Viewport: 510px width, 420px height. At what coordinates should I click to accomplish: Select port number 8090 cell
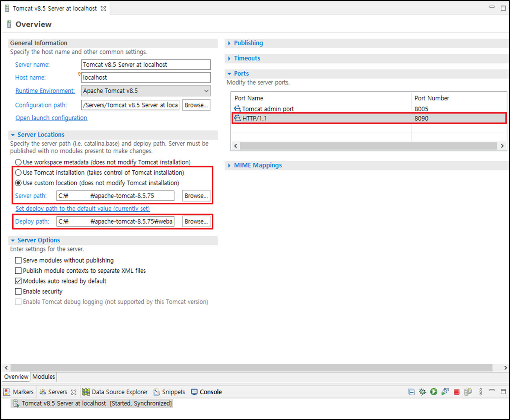tap(421, 118)
